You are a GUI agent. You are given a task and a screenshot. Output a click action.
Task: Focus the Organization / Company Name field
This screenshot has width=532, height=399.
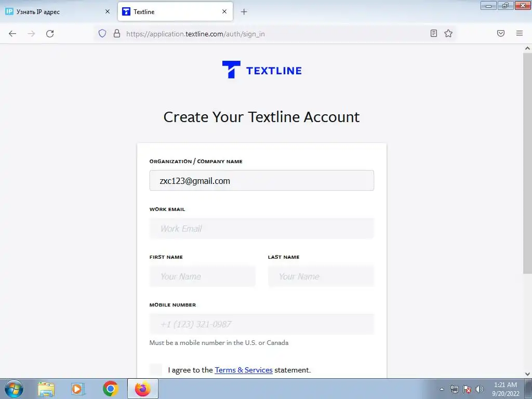[262, 180]
